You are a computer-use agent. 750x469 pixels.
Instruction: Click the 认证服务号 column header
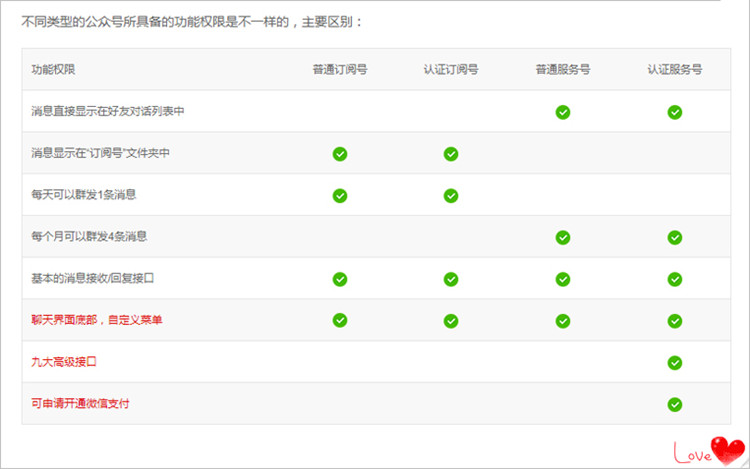[674, 69]
